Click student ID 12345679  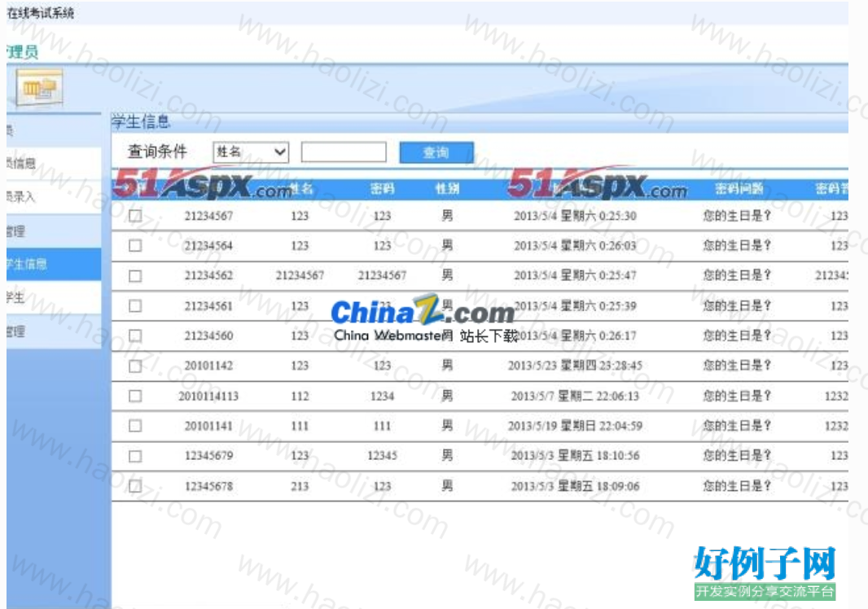coord(208,456)
